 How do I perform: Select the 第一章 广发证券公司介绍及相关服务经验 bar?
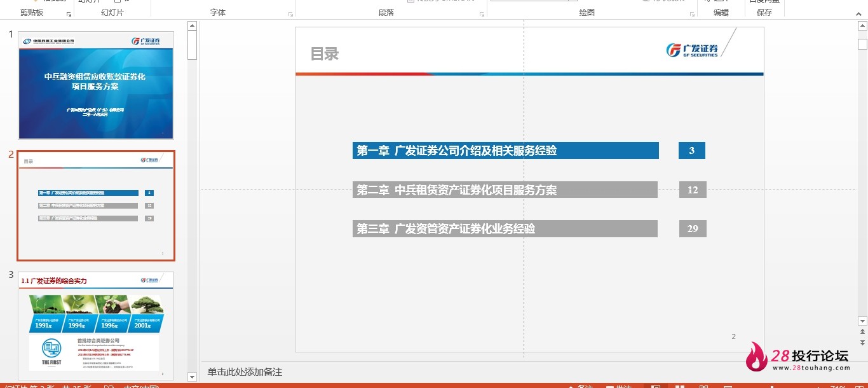click(x=506, y=151)
